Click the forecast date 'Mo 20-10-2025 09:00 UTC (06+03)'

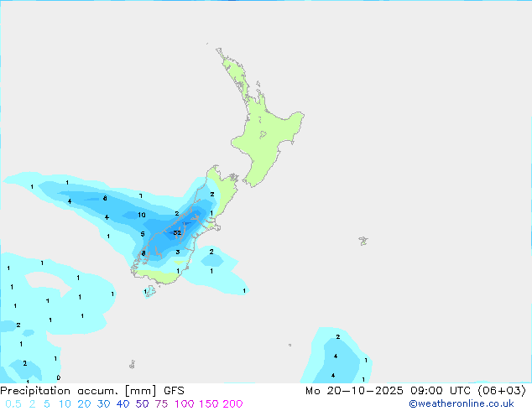415,391
